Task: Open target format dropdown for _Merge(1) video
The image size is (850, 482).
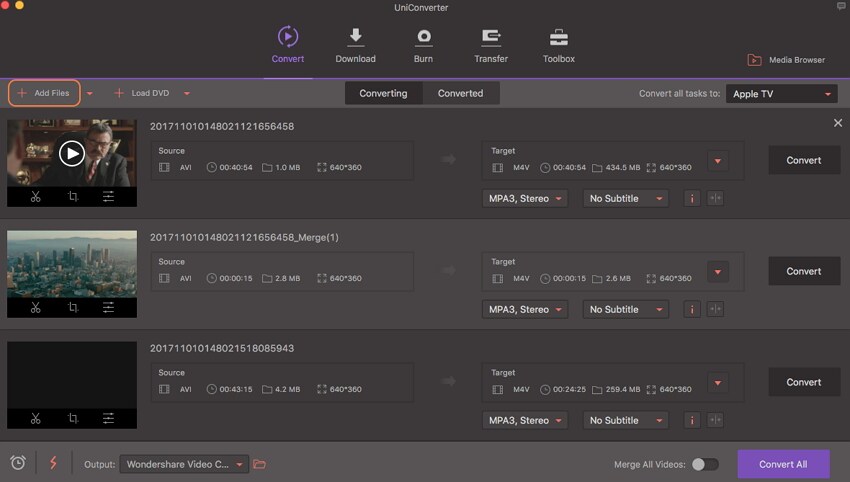Action: pos(718,272)
